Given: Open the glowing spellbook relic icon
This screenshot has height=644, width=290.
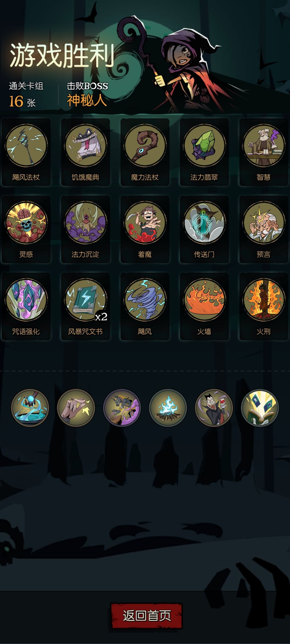Looking at the screenshot, I should tap(260, 408).
